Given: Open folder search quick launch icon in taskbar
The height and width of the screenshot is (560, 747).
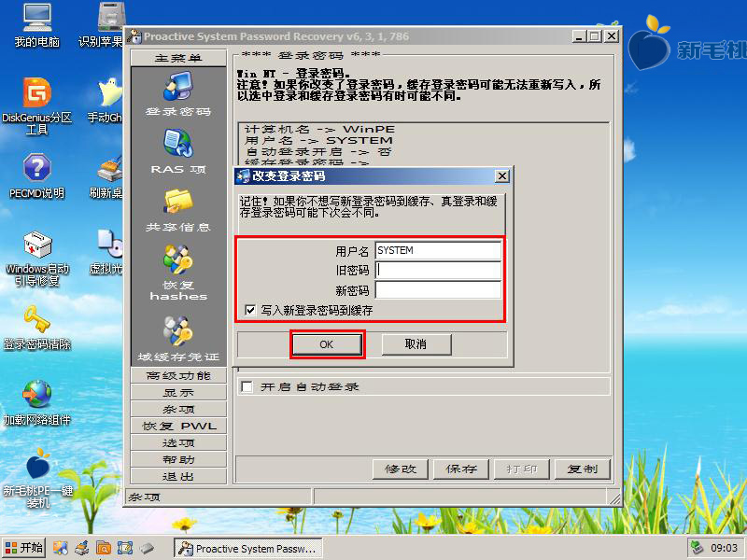Looking at the screenshot, I should (x=104, y=548).
